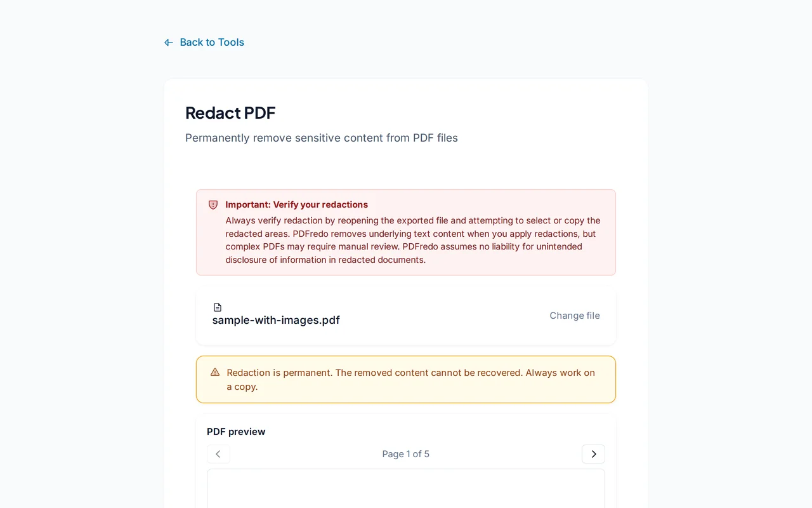Select Change file to replace the PDF
Image resolution: width=812 pixels, height=508 pixels.
pos(574,316)
